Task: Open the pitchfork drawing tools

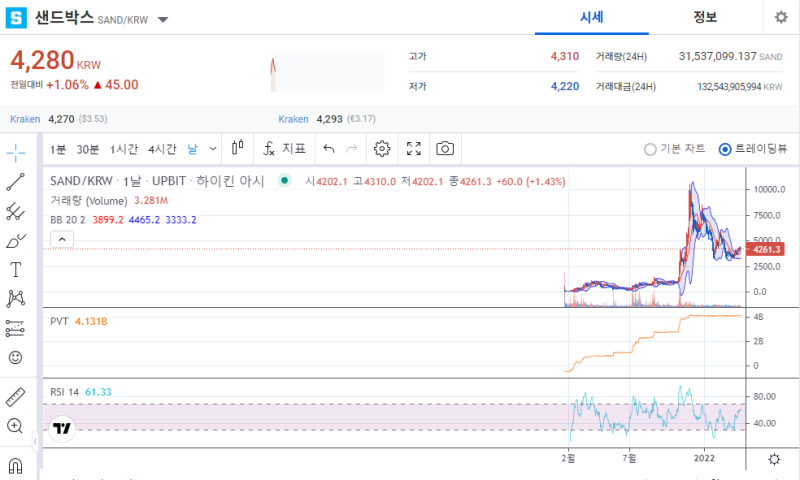Action: [16, 211]
